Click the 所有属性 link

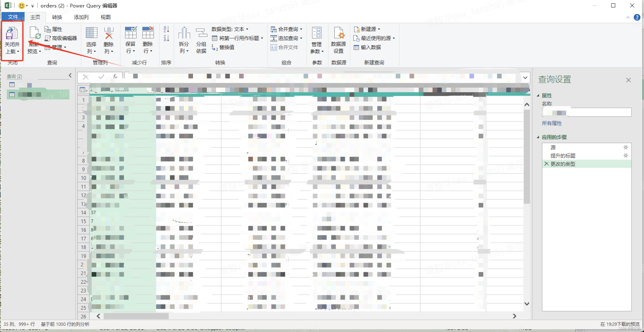(551, 123)
